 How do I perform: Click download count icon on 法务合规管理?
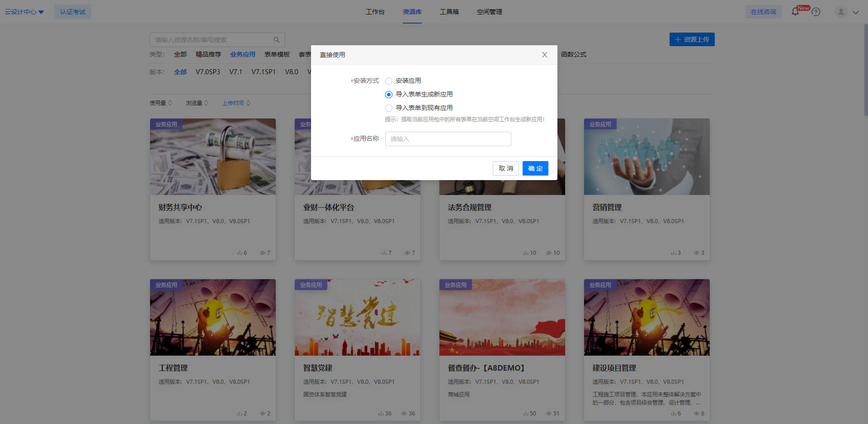(526, 253)
